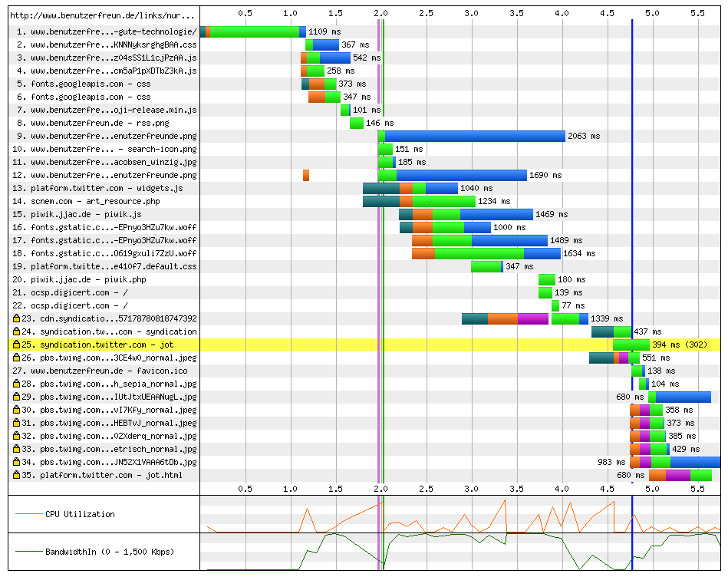Click the lock icon on highlighted row 25
Image resolution: width=728 pixels, height=577 pixels.
[16, 345]
